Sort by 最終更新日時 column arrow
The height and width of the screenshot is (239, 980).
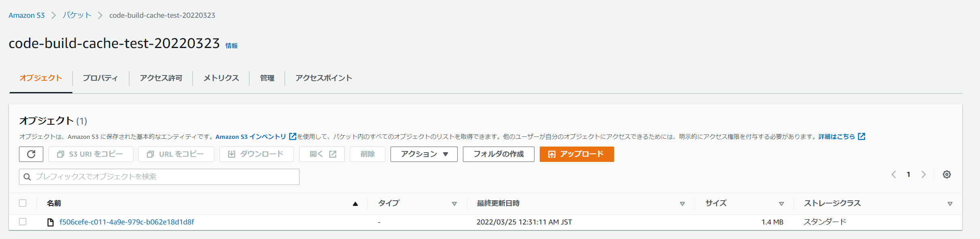pyautogui.click(x=682, y=204)
